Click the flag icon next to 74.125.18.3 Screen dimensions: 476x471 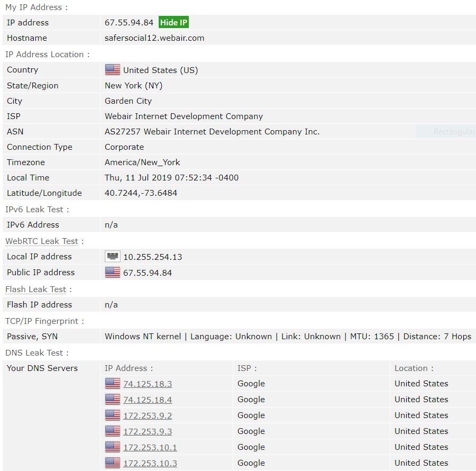coord(113,384)
